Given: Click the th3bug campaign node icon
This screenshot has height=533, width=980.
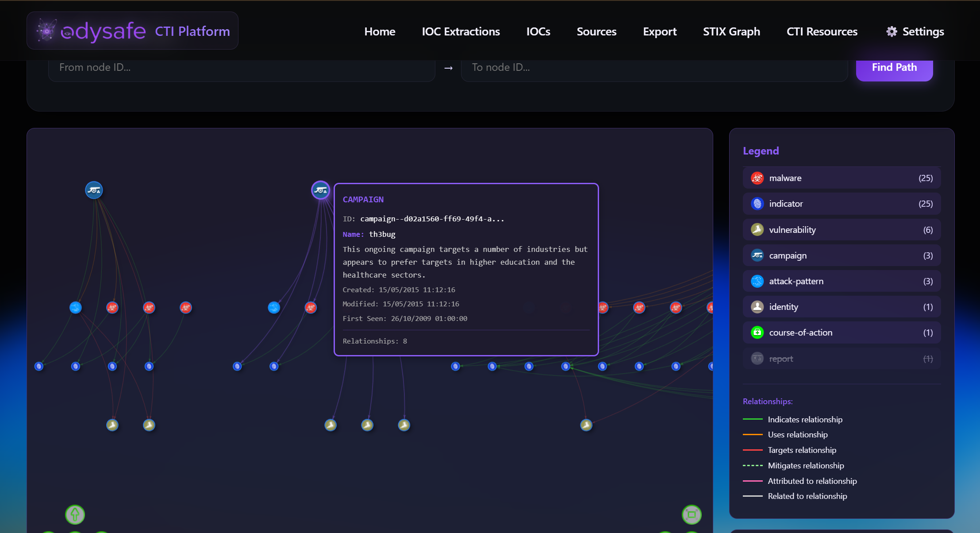Looking at the screenshot, I should pos(320,190).
